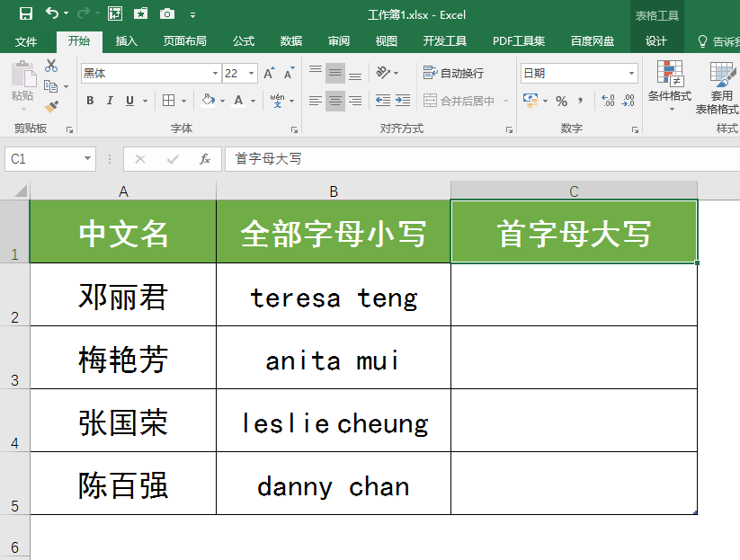Toggle center horizontal alignment
740x560 pixels.
point(335,101)
